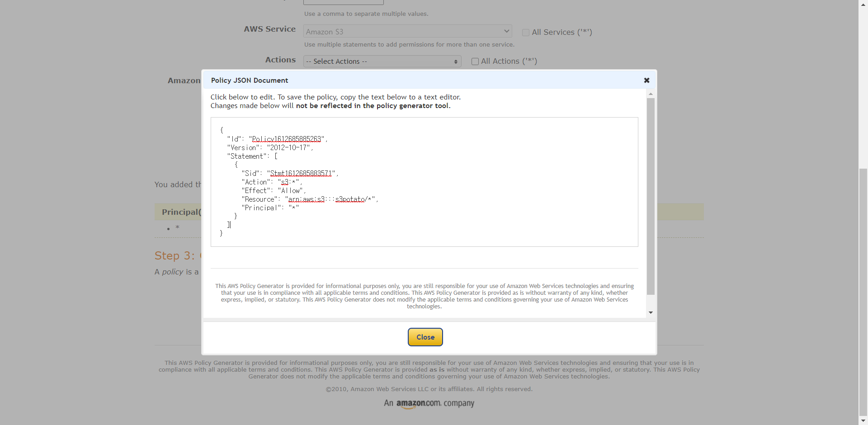This screenshot has width=868, height=425.
Task: Click the dialog vertical scrollbar thumb
Action: click(651, 196)
